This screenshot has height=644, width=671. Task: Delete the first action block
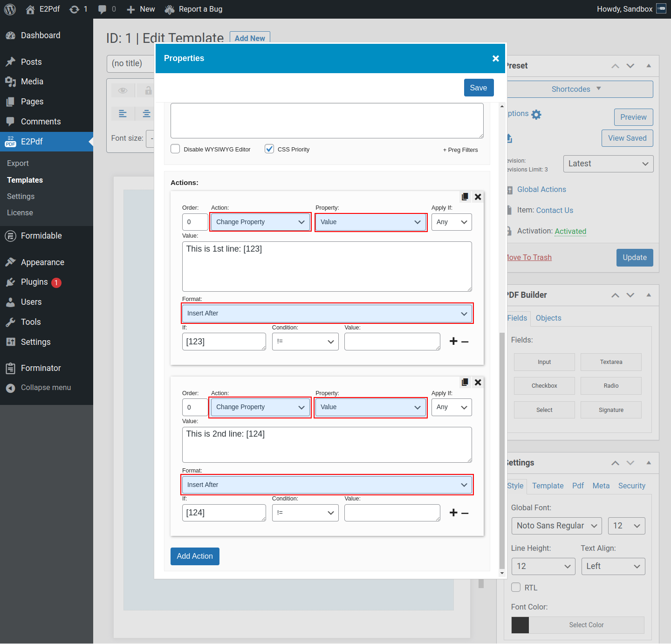coord(478,197)
